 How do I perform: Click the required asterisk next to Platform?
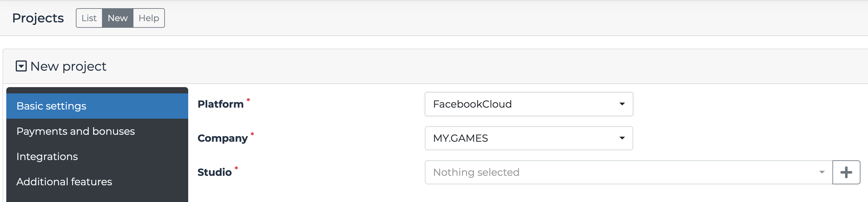248,100
